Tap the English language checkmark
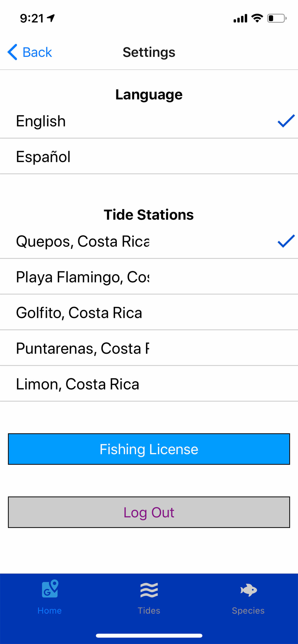Image resolution: width=298 pixels, height=644 pixels. [286, 121]
